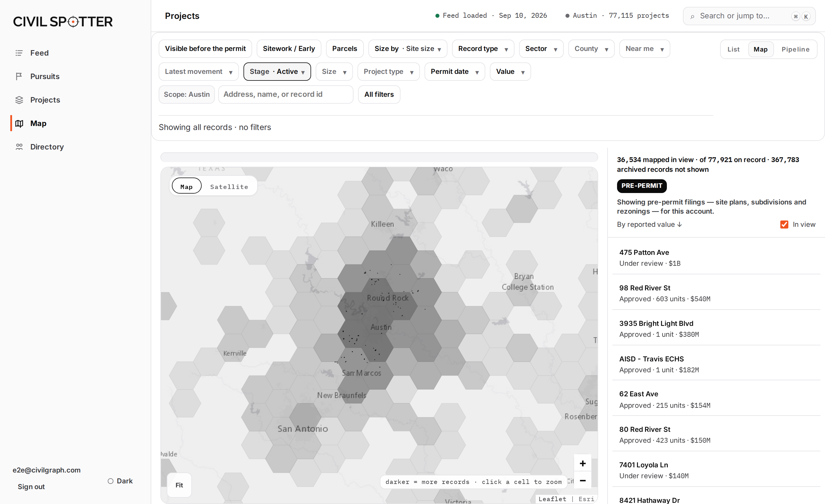
Task: Select the Map base layer toggle
Action: tap(186, 186)
